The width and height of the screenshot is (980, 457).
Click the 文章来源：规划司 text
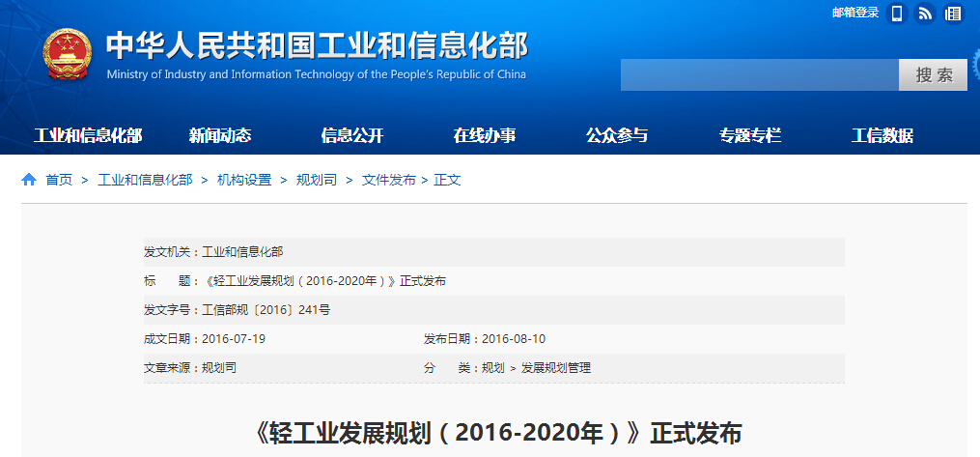(x=190, y=368)
